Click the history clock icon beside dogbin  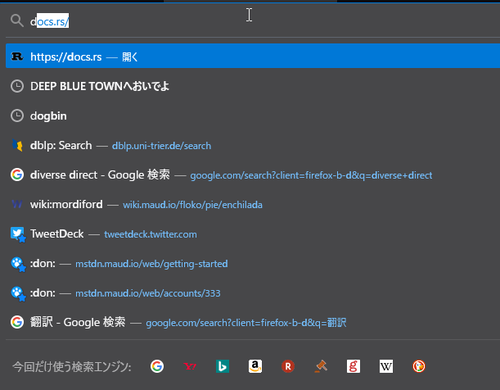coord(17,116)
